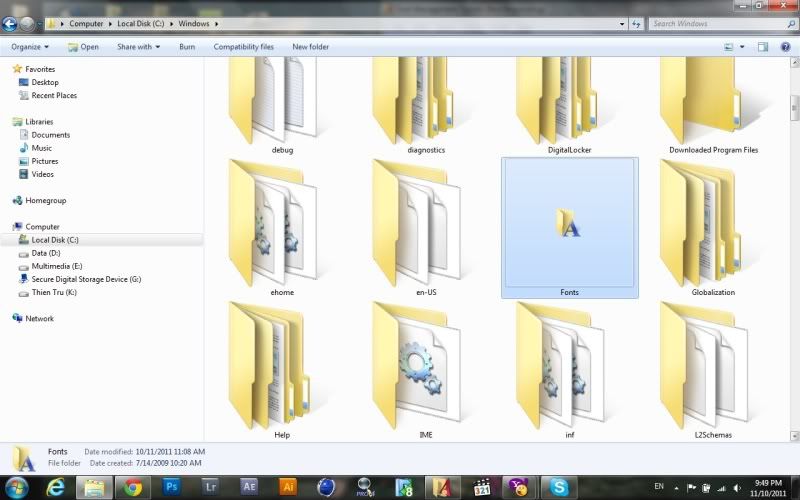This screenshot has height=500, width=800.
Task: Open the Organize dropdown menu
Action: tap(31, 46)
